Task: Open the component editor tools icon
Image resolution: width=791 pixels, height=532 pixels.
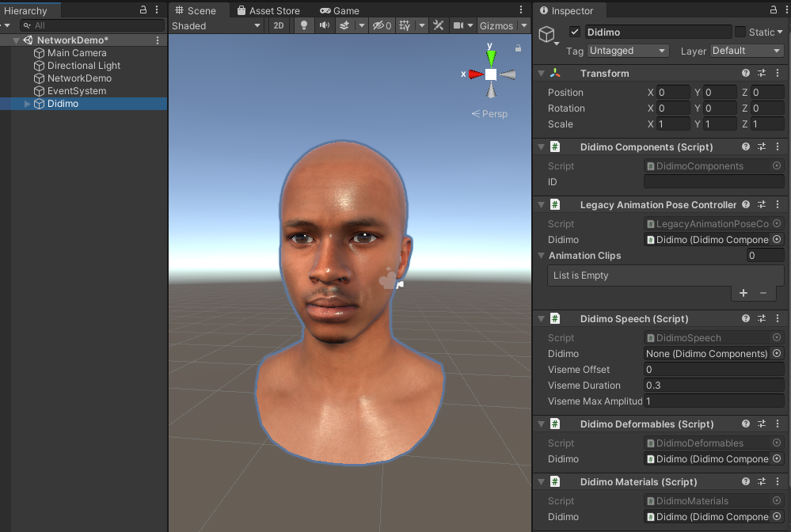Action: pyautogui.click(x=438, y=25)
